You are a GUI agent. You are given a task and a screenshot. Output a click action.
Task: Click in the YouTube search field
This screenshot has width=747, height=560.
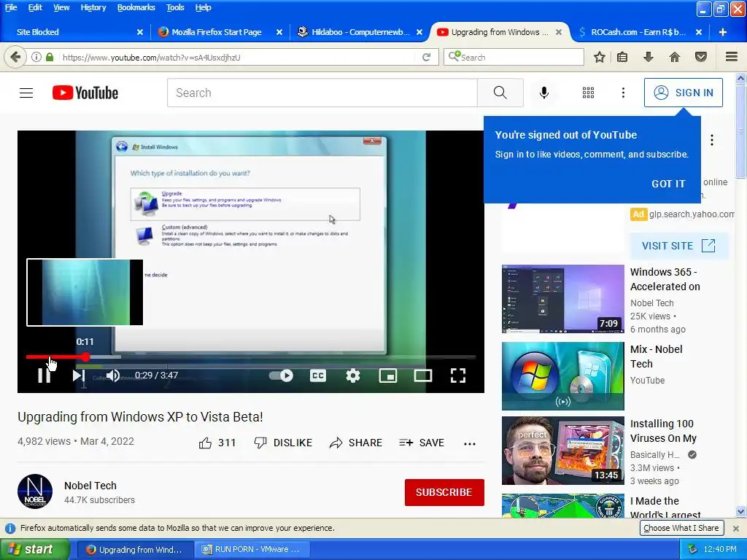pos(322,93)
